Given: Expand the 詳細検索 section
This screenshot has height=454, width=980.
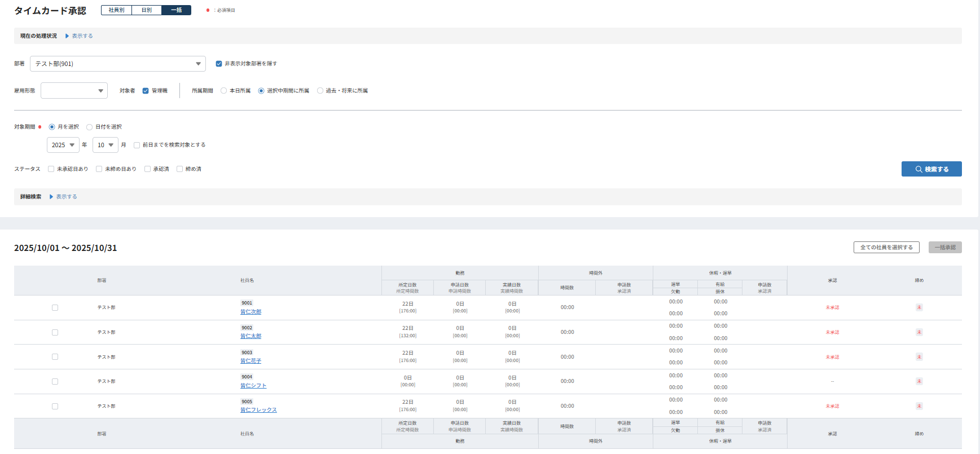Looking at the screenshot, I should click(x=63, y=197).
